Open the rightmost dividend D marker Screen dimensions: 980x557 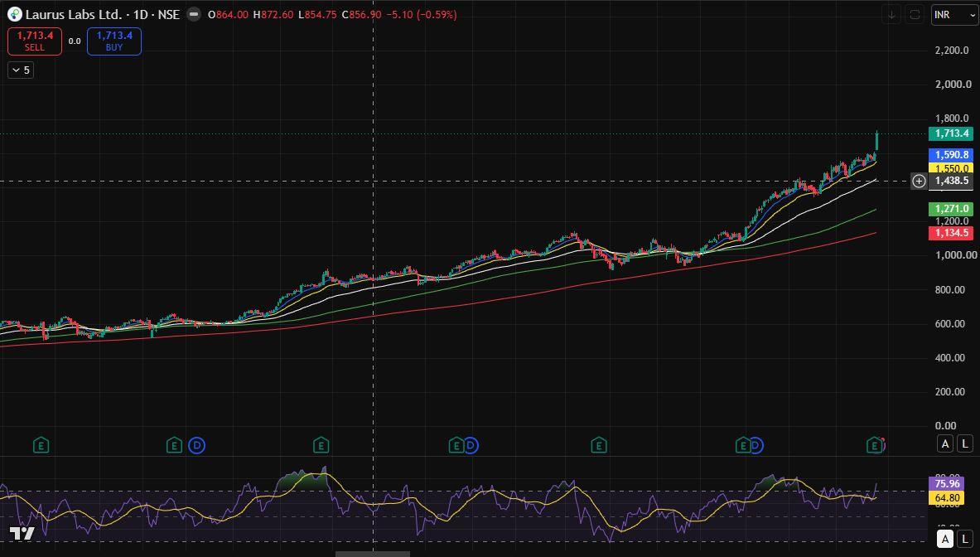coord(756,446)
